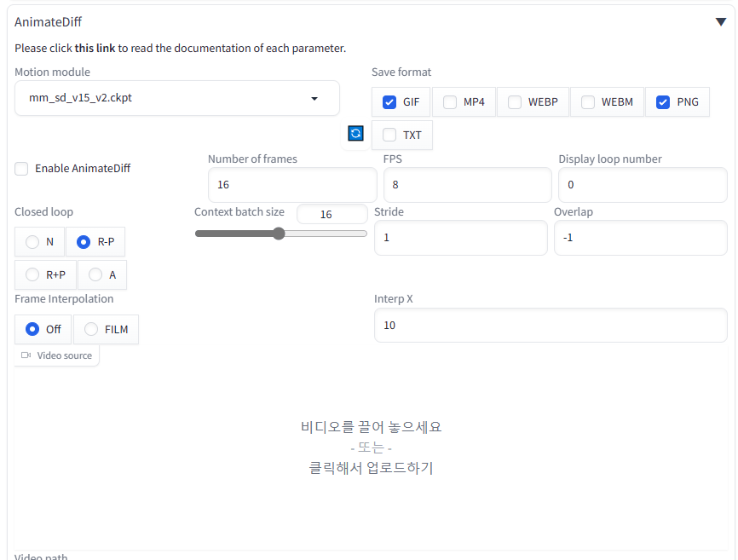
Task: Click the video upload drop area
Action: pyautogui.click(x=371, y=447)
